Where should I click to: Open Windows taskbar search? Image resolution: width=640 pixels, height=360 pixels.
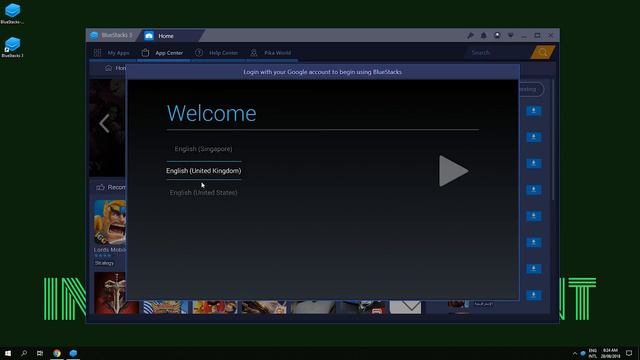pyautogui.click(x=24, y=353)
